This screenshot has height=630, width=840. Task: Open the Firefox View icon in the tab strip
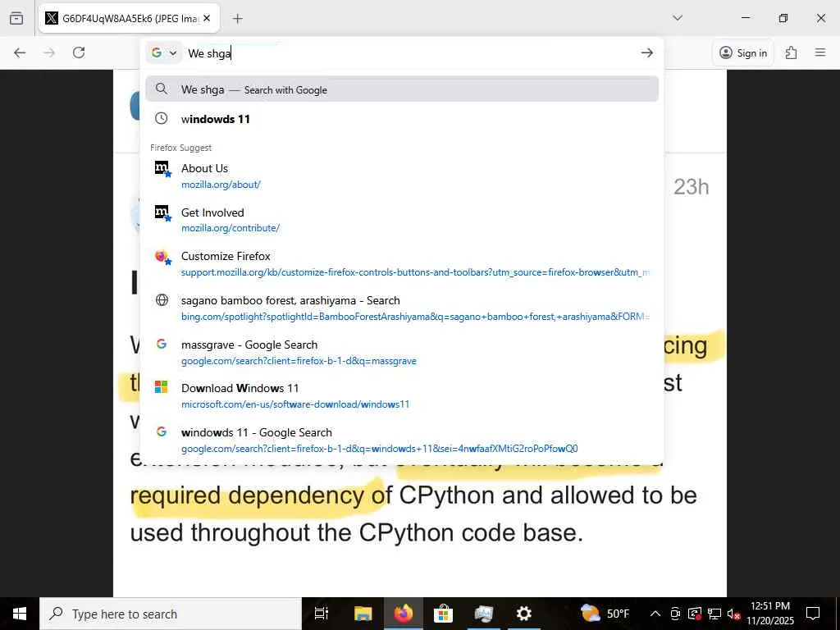tap(16, 18)
